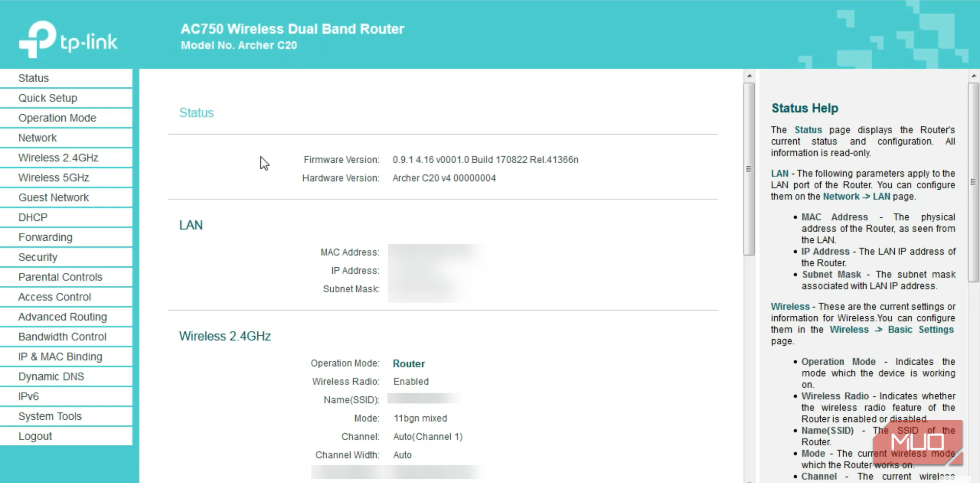Viewport: 980px width, 483px height.
Task: Click Logout in the sidebar
Action: coord(66,436)
